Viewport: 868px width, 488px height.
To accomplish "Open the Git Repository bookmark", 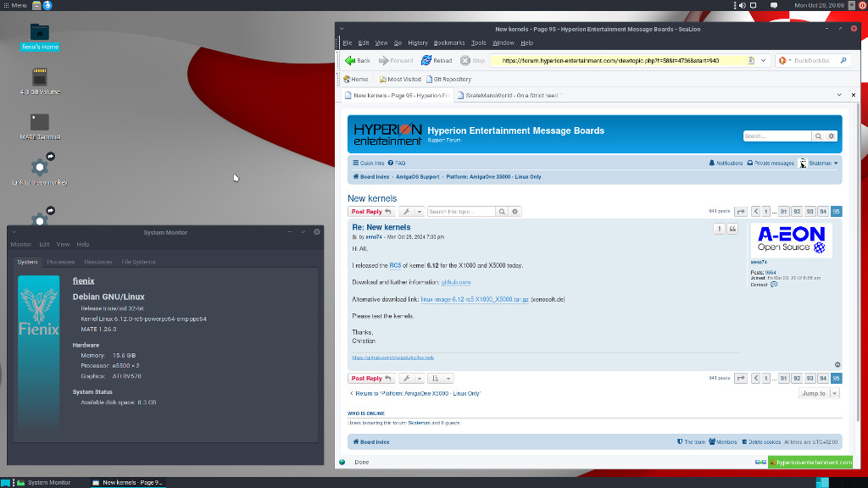I will 448,79.
